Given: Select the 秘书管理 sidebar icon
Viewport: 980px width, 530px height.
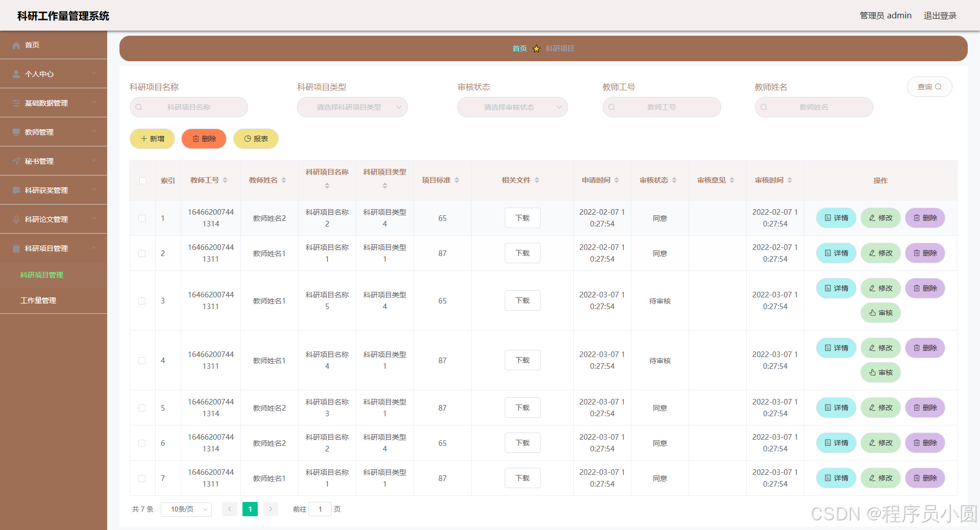Looking at the screenshot, I should (x=16, y=161).
